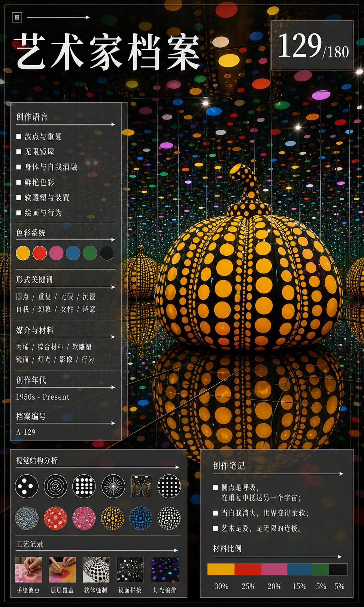Click the 艺术家档案 title
The image size is (364, 607).
pyautogui.click(x=107, y=52)
